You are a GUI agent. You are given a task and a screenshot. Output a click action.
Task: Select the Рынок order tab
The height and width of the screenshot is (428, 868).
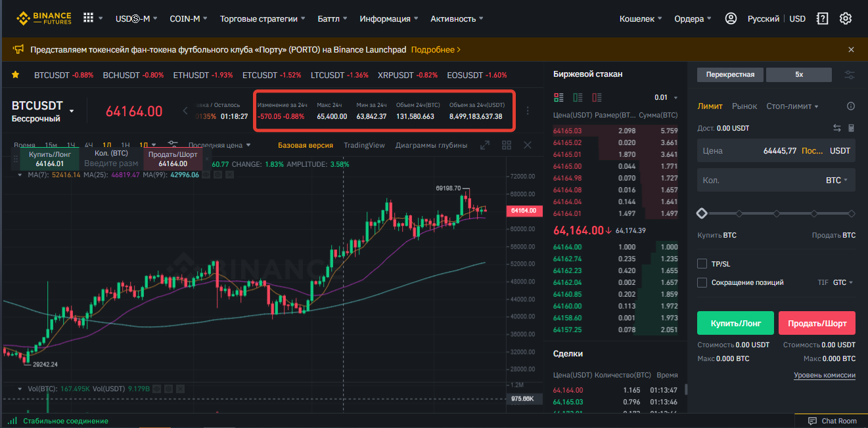[744, 106]
